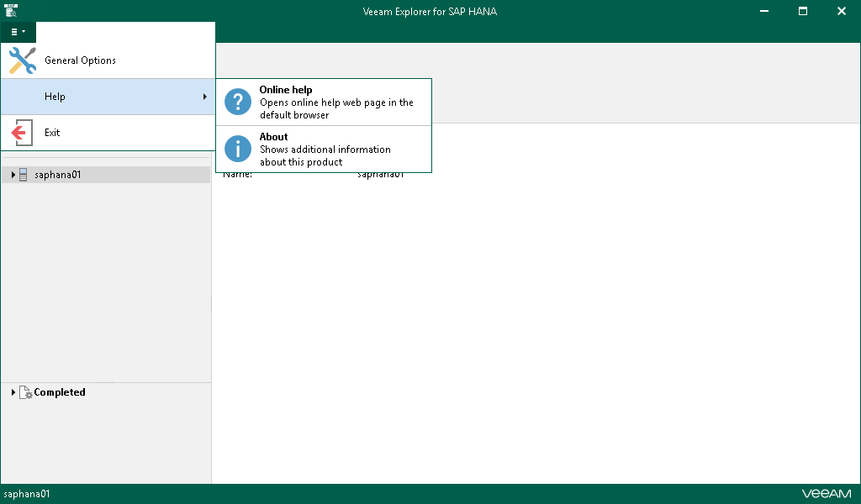
Task: Expand the saphana01 tree node
Action: coord(13,175)
